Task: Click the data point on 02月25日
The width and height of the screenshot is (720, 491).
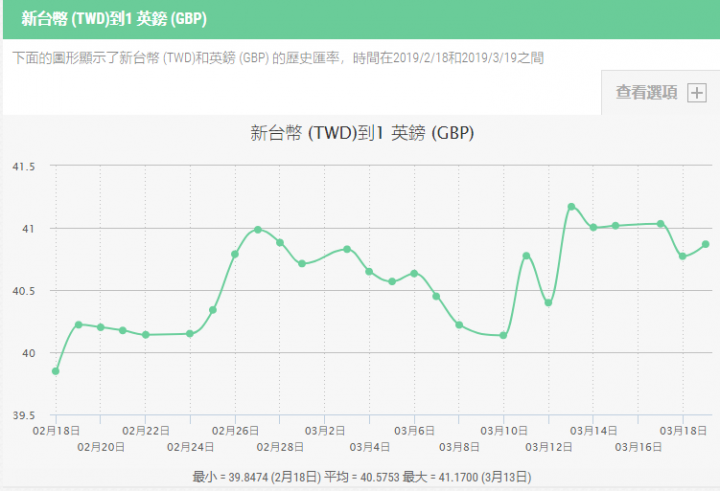Action: [x=213, y=310]
